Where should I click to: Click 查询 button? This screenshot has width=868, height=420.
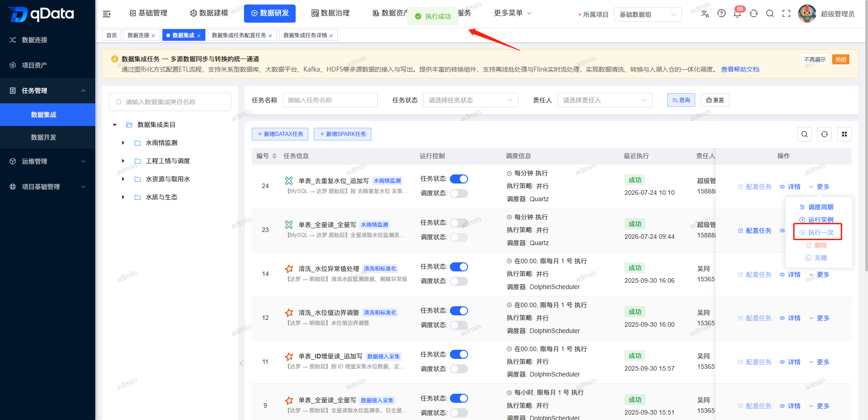pyautogui.click(x=681, y=100)
